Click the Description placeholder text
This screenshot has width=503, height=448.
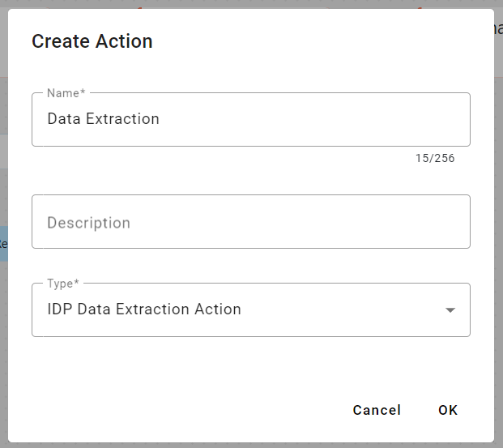click(88, 223)
